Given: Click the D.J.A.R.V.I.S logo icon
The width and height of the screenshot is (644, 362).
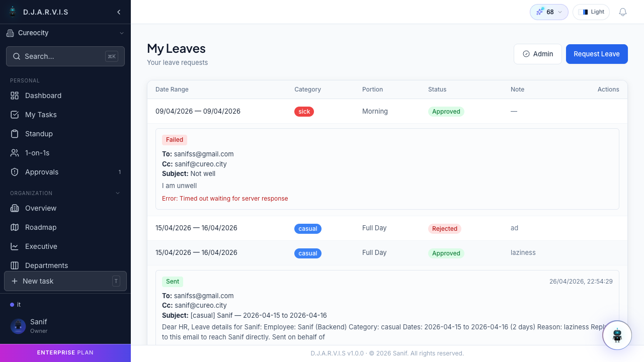Looking at the screenshot, I should point(13,12).
